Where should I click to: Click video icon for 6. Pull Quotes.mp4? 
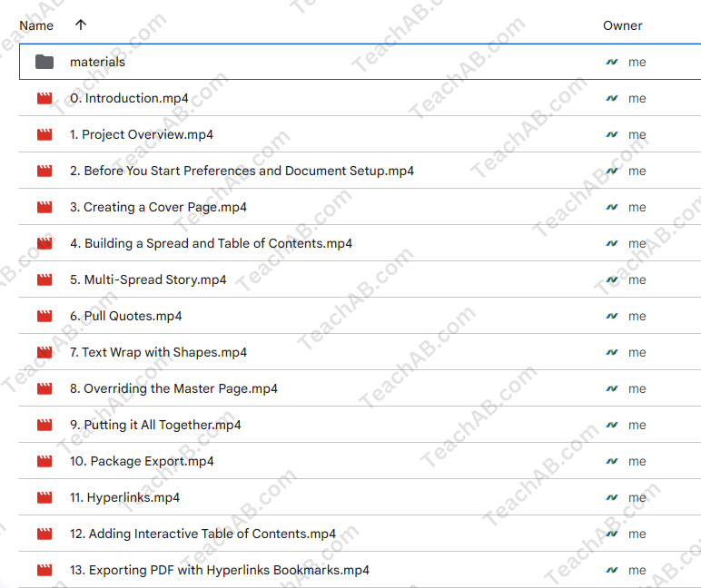tap(44, 316)
